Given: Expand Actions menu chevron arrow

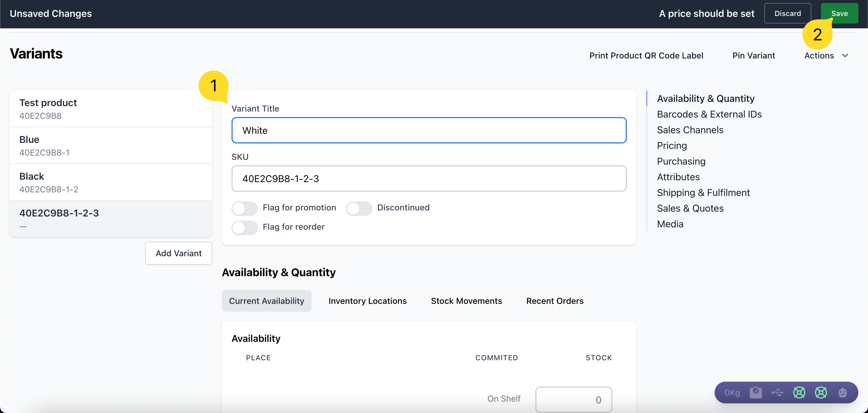Looking at the screenshot, I should tap(845, 56).
